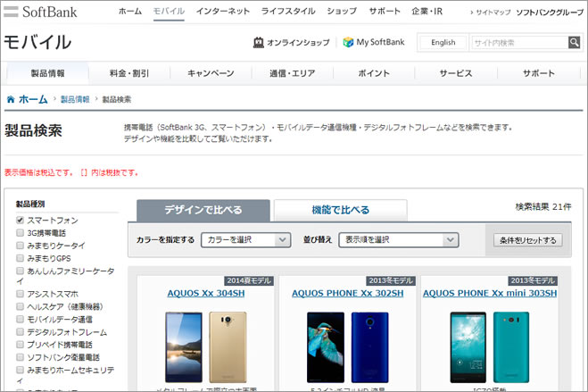Screen dimensions: 588x392
Task: Check the 3G携帯電話 checkbox
Action: click(20, 232)
